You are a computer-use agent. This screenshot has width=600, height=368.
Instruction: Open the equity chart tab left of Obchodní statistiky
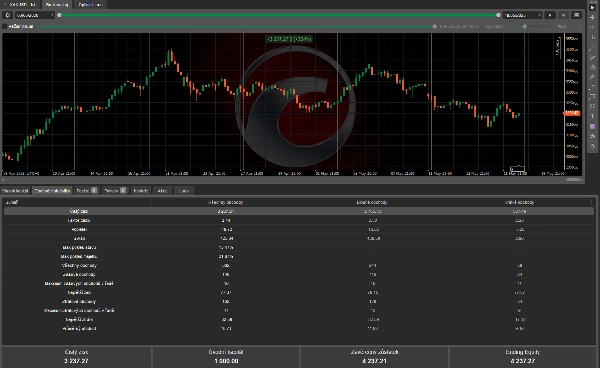coord(15,191)
